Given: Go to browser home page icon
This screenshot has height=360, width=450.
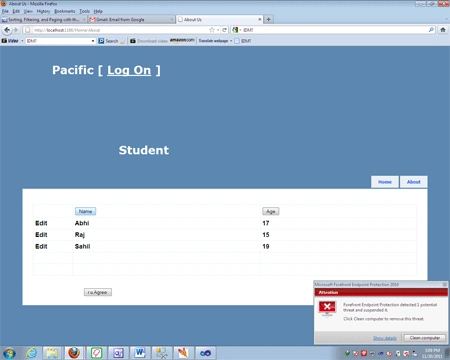Looking at the screenshot, I should pos(443,30).
